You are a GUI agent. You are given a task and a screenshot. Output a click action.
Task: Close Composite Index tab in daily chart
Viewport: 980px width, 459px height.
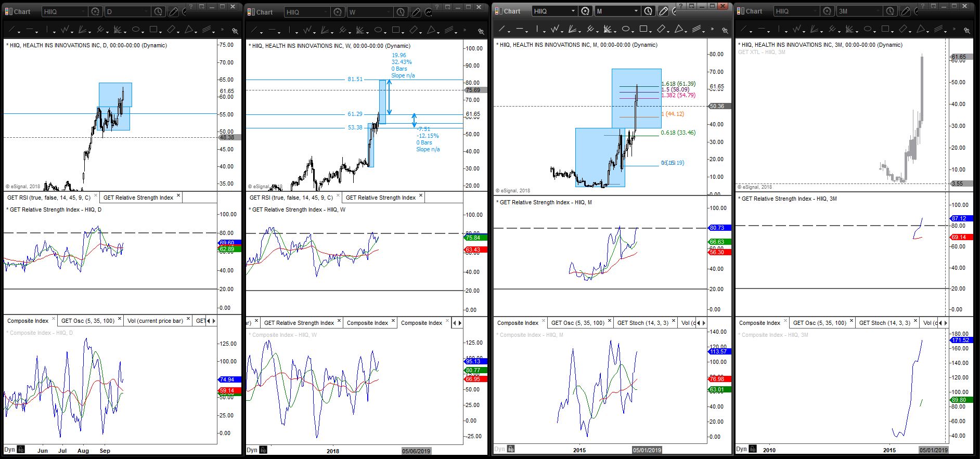point(54,319)
